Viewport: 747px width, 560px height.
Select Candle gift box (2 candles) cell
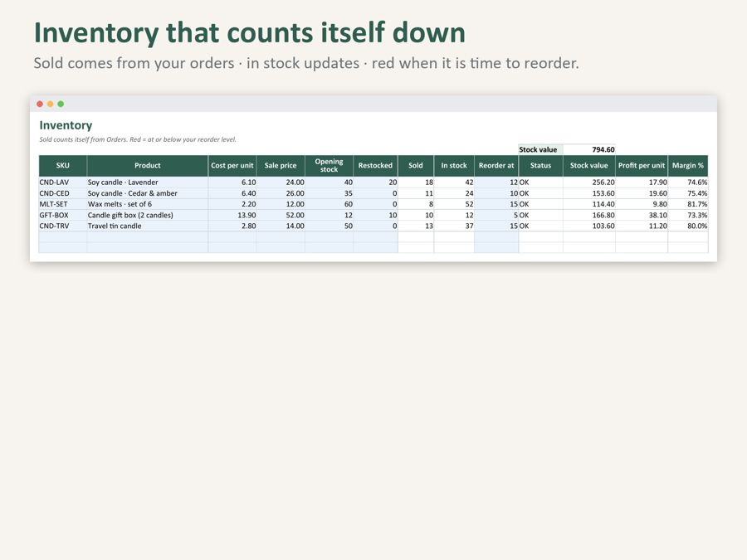pos(148,215)
